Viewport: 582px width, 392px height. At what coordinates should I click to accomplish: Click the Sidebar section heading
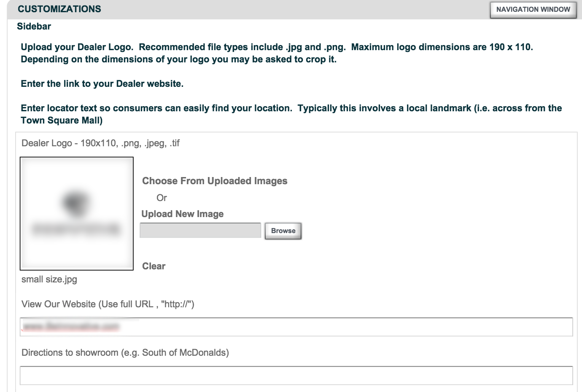pyautogui.click(x=34, y=27)
